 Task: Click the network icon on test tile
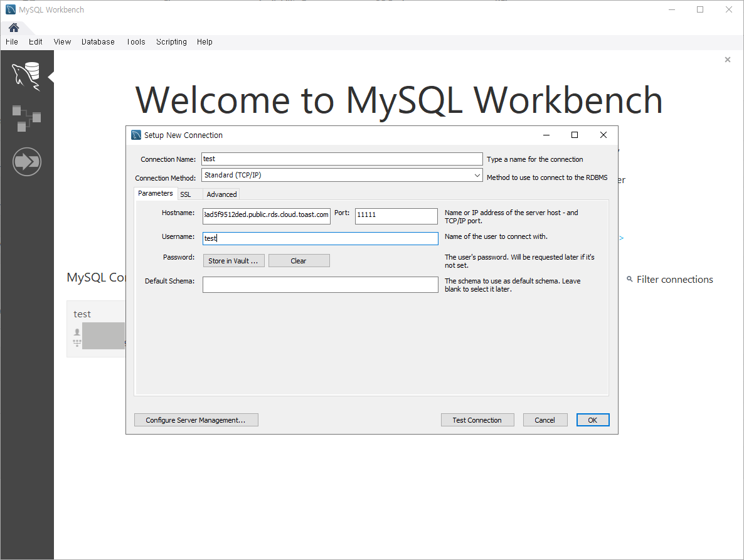[x=77, y=342]
